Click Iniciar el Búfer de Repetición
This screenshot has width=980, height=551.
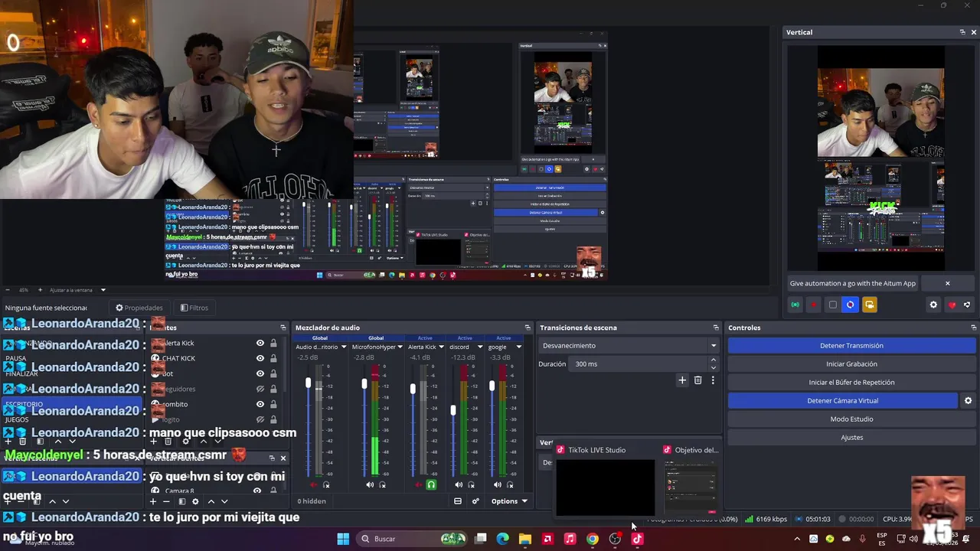click(x=851, y=382)
